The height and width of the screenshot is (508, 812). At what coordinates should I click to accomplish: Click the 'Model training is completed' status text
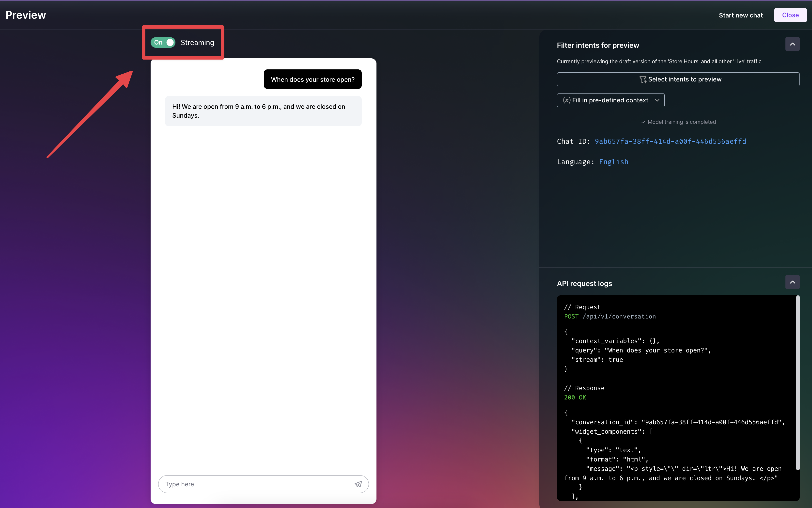pyautogui.click(x=681, y=122)
